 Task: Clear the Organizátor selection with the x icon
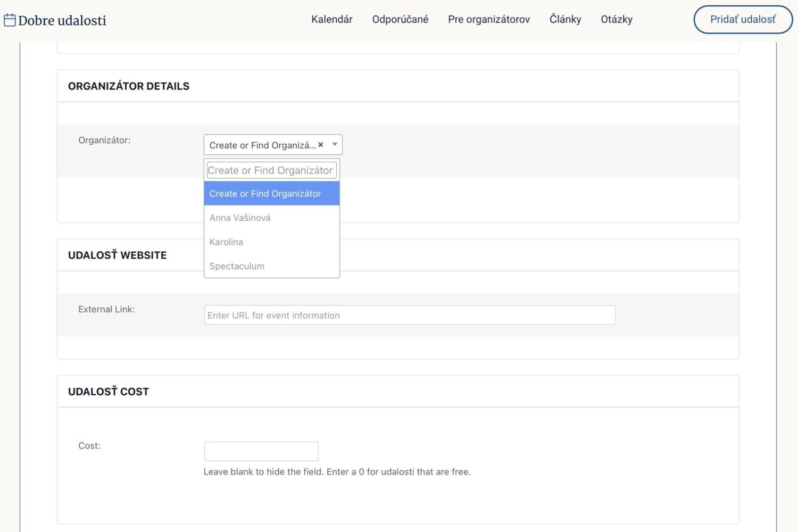pos(321,145)
